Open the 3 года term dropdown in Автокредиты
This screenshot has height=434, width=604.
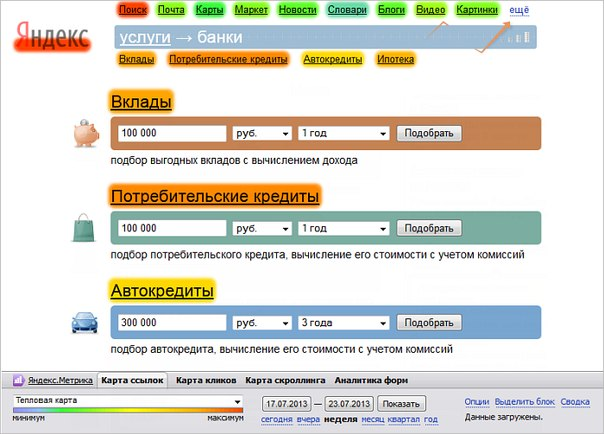(343, 323)
